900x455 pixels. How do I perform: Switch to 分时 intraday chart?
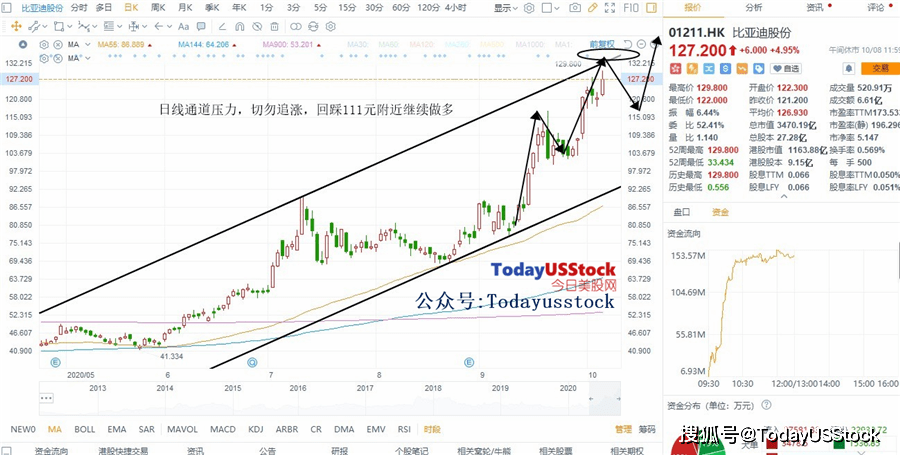pos(79,8)
